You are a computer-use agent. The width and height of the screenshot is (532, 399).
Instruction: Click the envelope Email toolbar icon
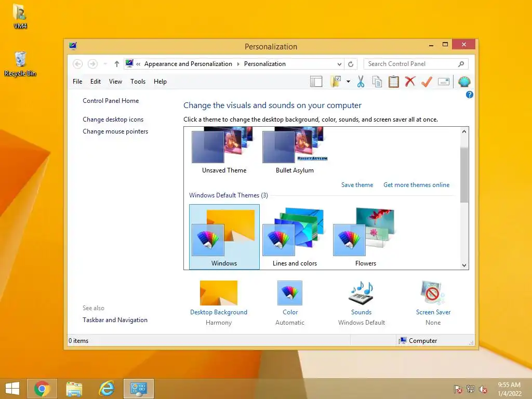tap(444, 82)
